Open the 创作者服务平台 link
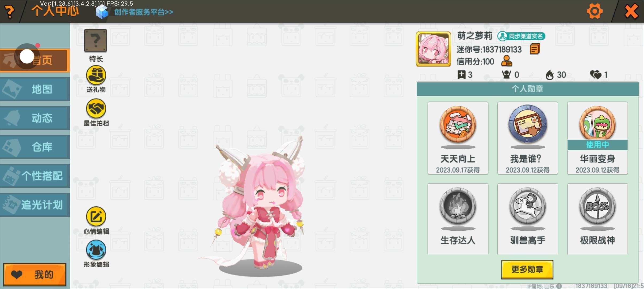644x289 pixels. (x=144, y=12)
